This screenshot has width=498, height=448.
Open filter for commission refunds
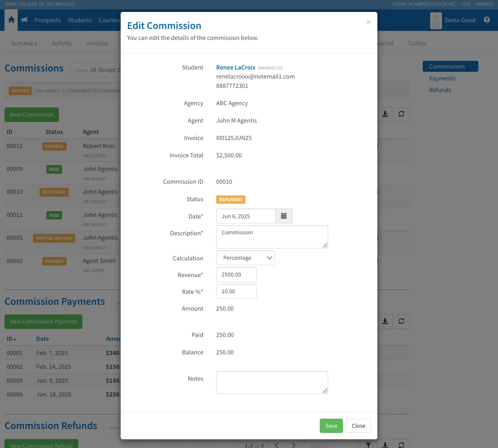[x=369, y=444]
